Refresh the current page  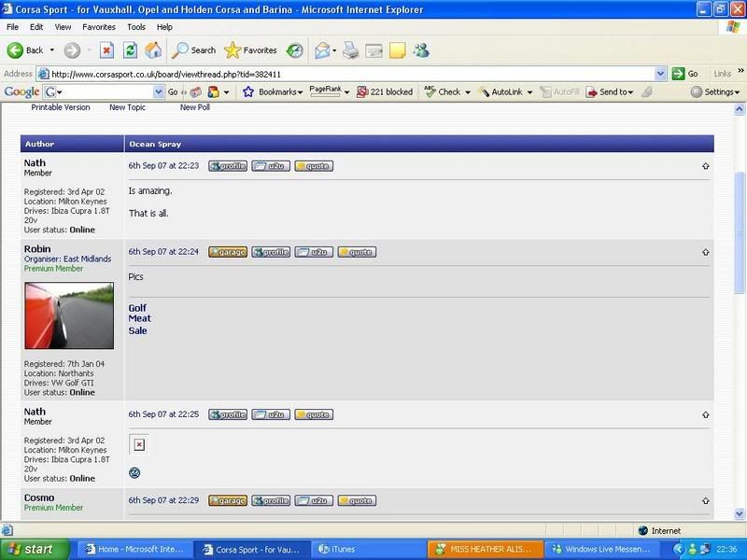130,50
